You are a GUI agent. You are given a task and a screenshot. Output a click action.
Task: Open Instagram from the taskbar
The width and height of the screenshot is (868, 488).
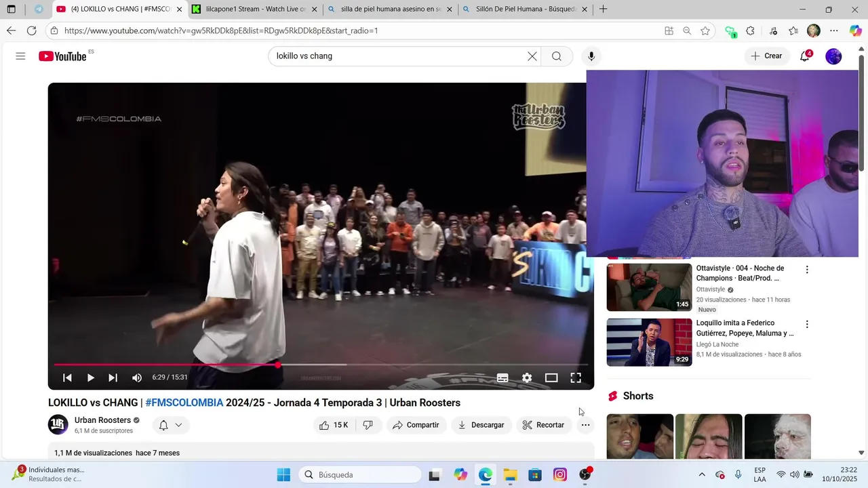(x=560, y=474)
